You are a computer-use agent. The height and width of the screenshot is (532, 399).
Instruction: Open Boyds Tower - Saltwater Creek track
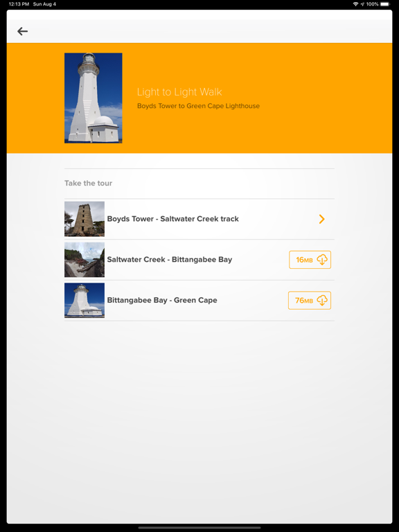point(199,219)
